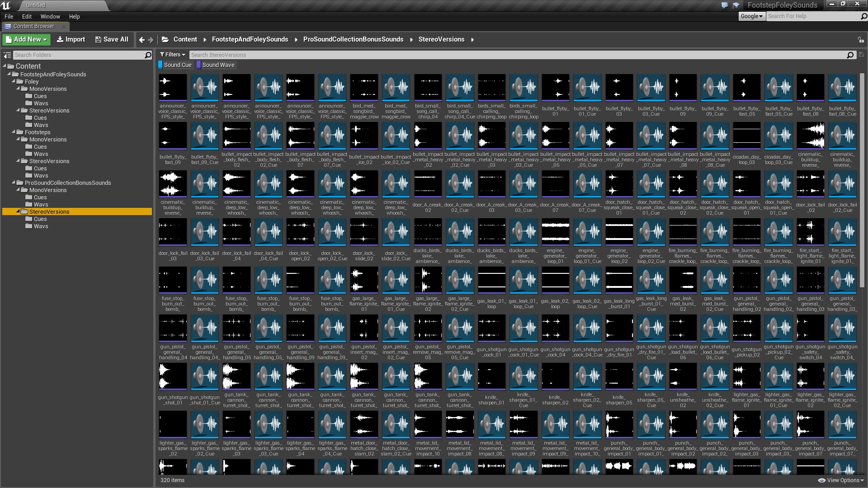Click the message bubble icon near the Google search
Viewport: 868px width, 488px height.
click(724, 5)
